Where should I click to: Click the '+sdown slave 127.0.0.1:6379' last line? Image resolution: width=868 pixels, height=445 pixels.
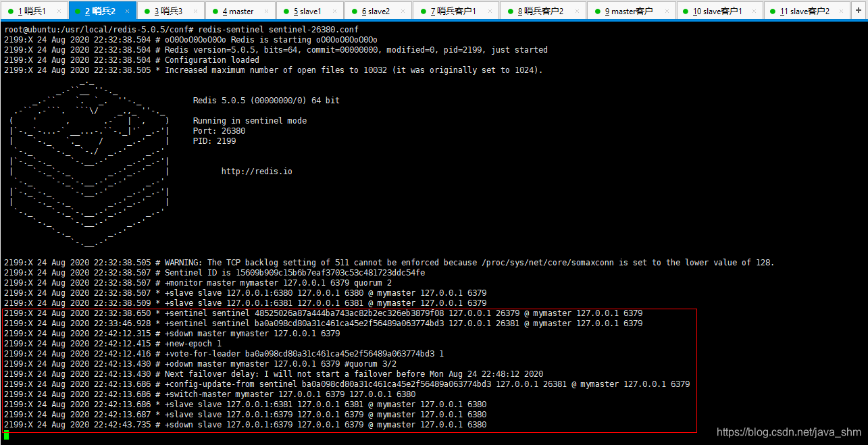245,425
